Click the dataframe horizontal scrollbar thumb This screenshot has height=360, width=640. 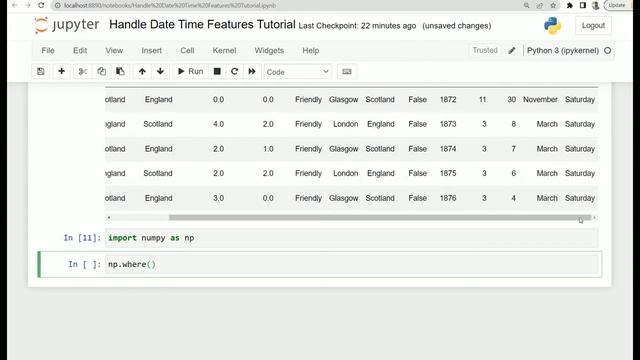pos(380,218)
